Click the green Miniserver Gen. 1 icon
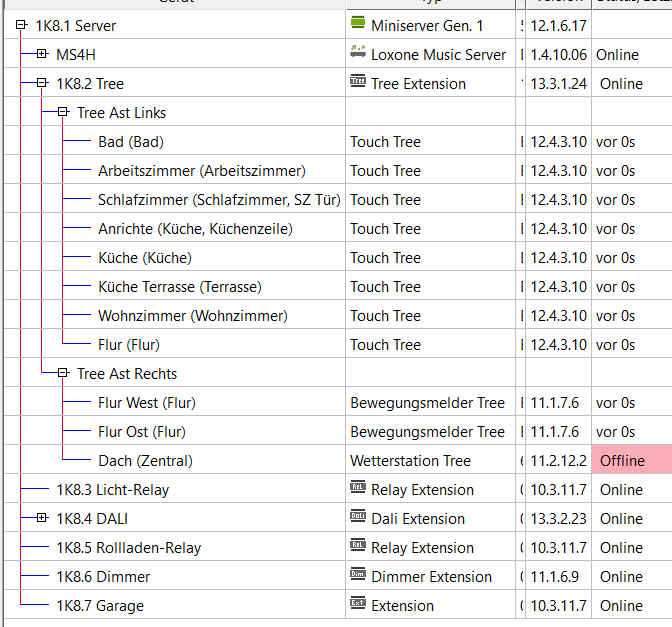The image size is (672, 627). coord(358,25)
